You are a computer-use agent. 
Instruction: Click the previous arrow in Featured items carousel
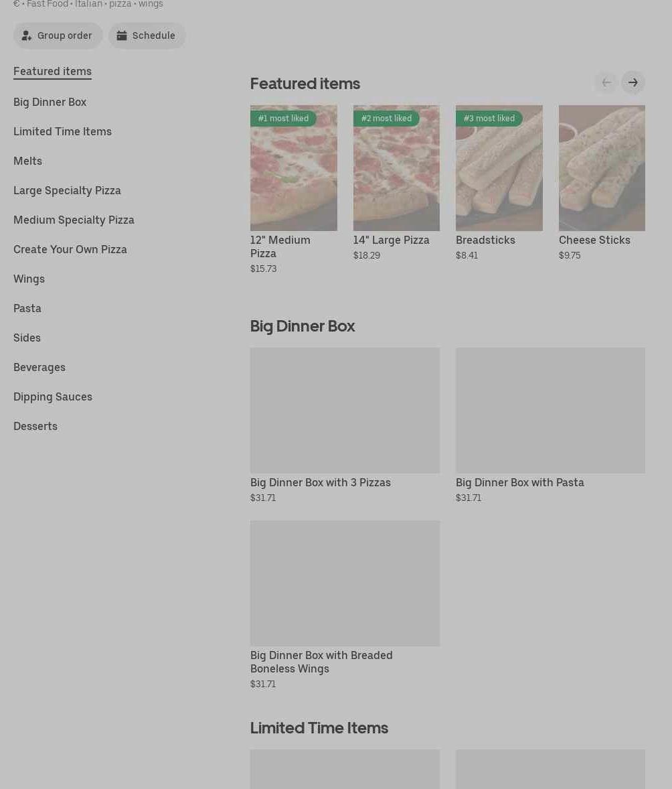pos(606,82)
